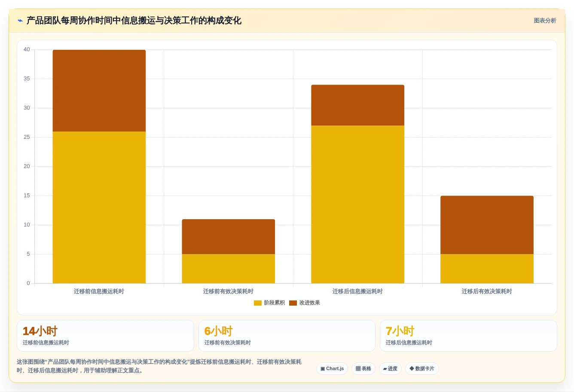574x392 pixels.
Task: Click the x-axis label 迁移前有效决策耗时
Action: 228,291
